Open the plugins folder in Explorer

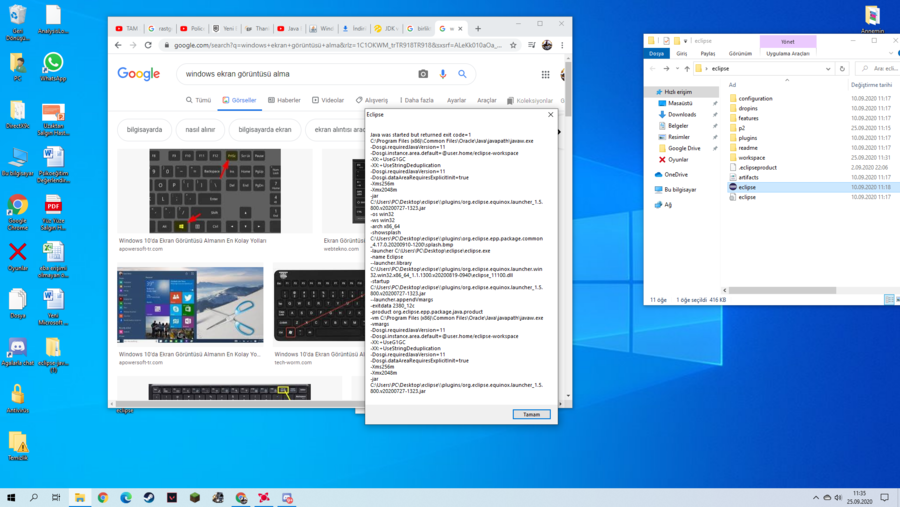(x=747, y=138)
